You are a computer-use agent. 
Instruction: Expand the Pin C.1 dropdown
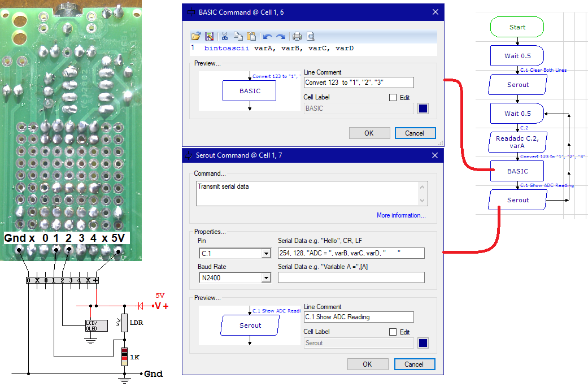pyautogui.click(x=266, y=254)
